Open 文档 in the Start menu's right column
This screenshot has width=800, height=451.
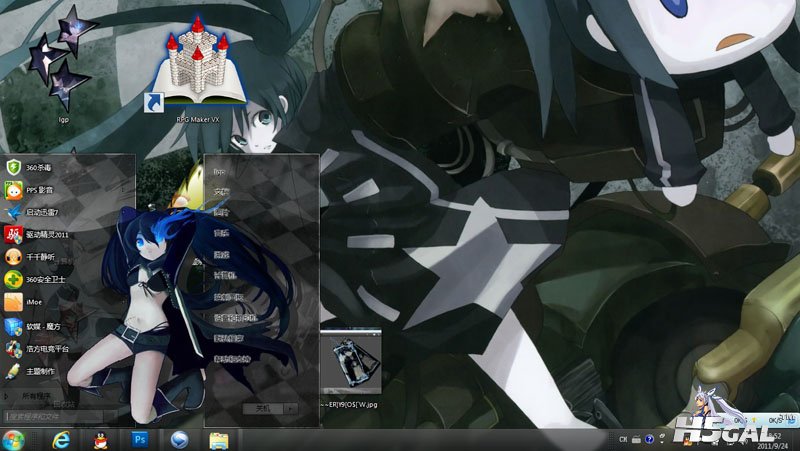[222, 192]
